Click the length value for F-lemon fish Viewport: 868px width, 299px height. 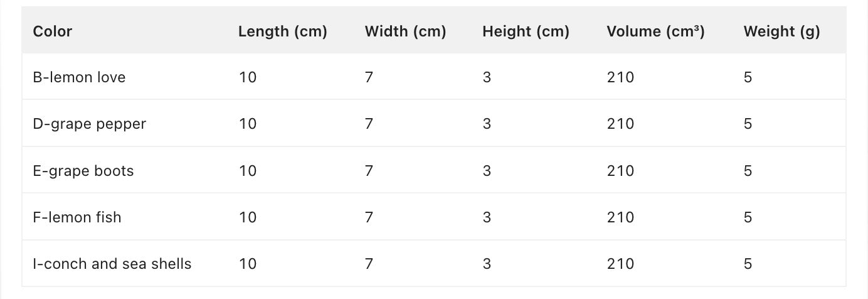pyautogui.click(x=248, y=217)
